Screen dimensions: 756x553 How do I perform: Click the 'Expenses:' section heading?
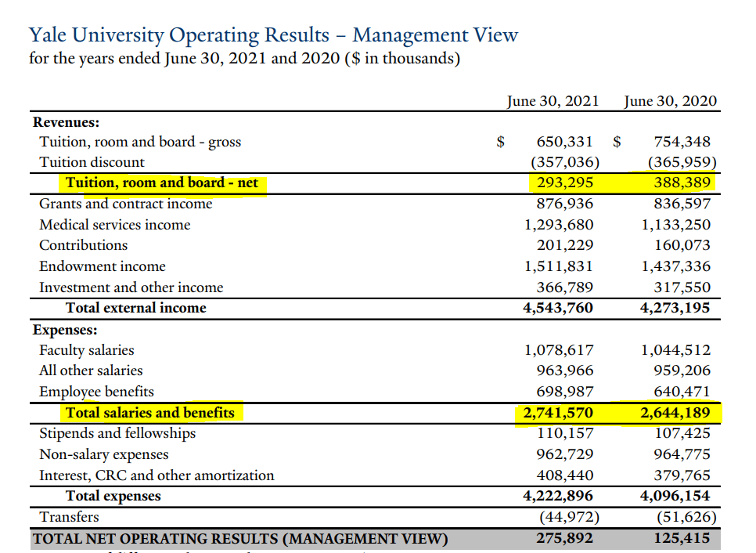pos(65,330)
